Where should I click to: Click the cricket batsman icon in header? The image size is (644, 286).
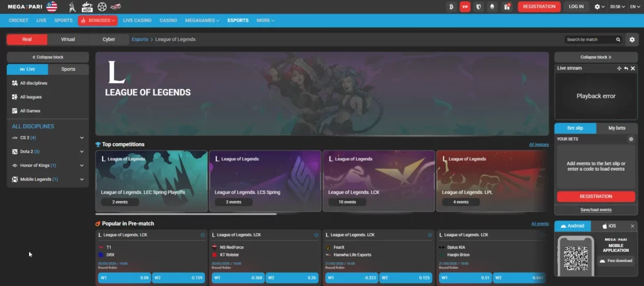72,6
